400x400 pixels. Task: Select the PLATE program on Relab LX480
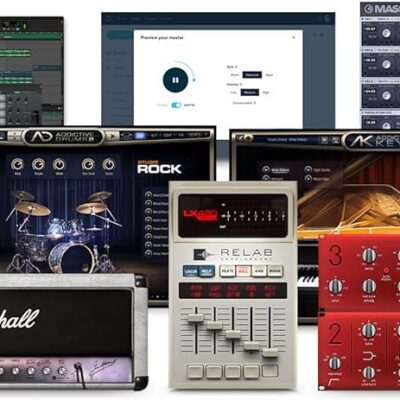coord(227,271)
